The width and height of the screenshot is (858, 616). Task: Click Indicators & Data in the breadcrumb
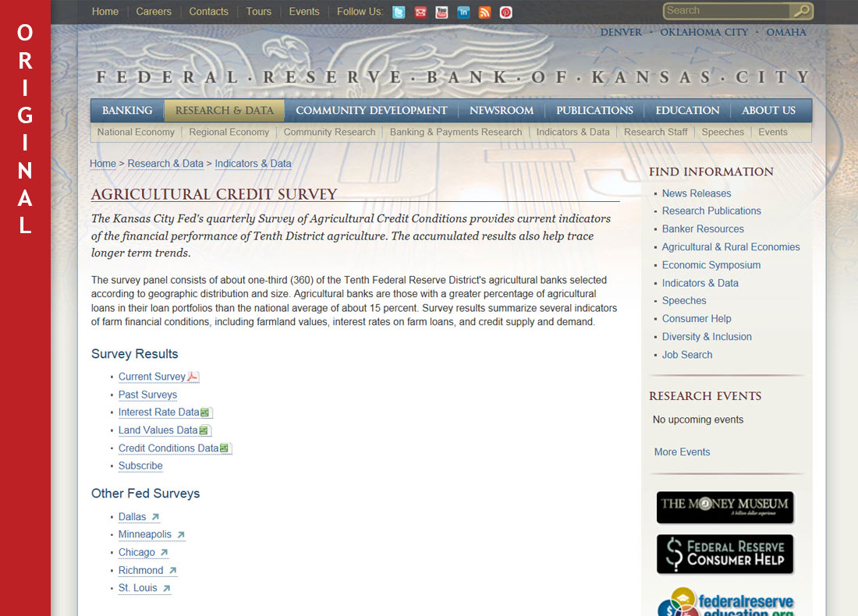point(253,164)
